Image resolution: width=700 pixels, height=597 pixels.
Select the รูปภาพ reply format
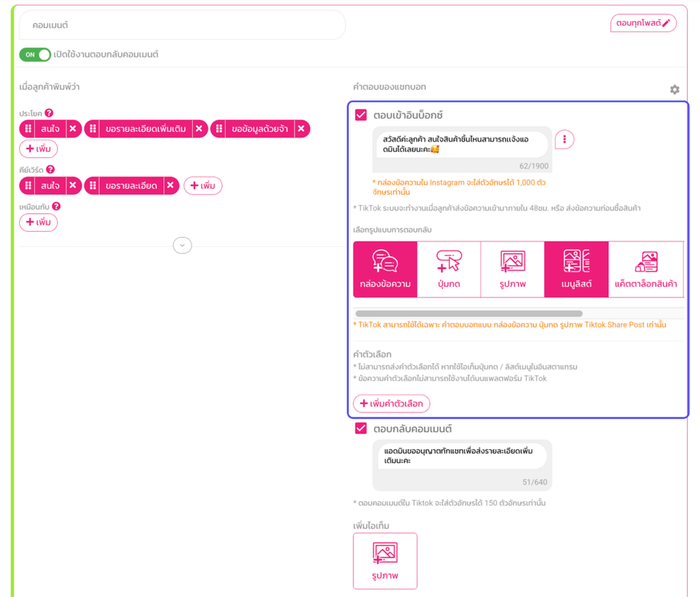[512, 269]
